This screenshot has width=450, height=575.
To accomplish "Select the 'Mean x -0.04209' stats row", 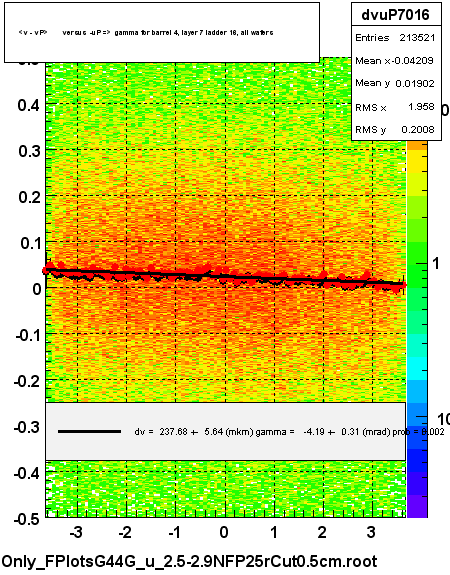I will [395, 61].
